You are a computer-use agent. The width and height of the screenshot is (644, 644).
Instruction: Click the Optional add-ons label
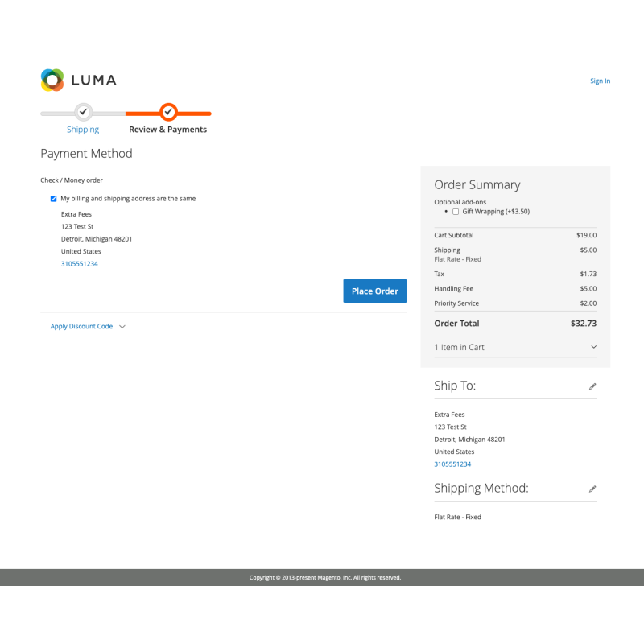point(460,202)
